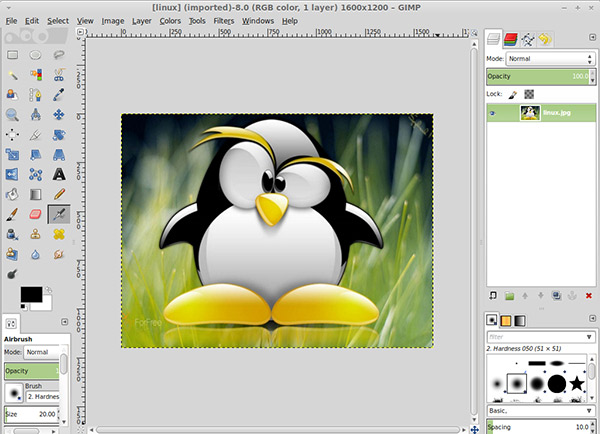Select the Clone stamp tool
600x434 pixels.
click(x=36, y=234)
